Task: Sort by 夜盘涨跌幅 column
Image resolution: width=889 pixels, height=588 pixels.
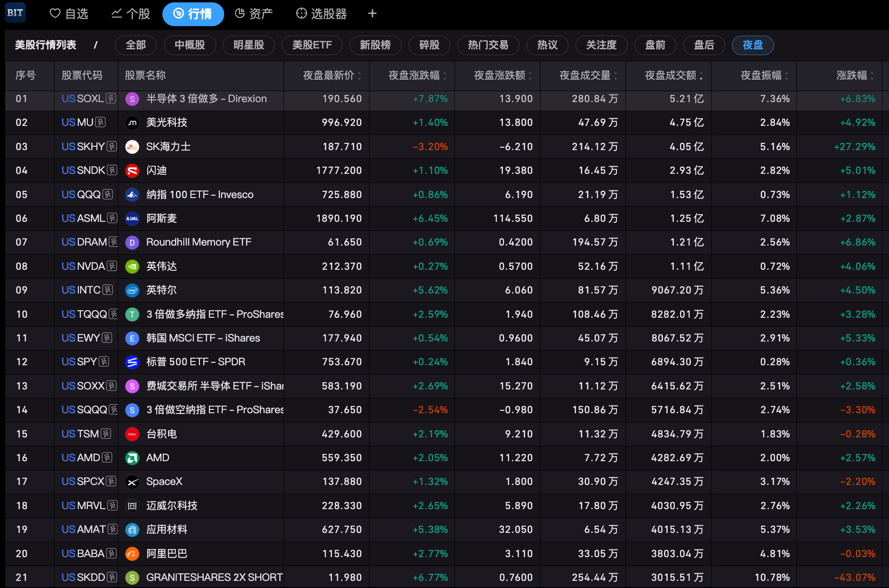Action: click(x=417, y=75)
